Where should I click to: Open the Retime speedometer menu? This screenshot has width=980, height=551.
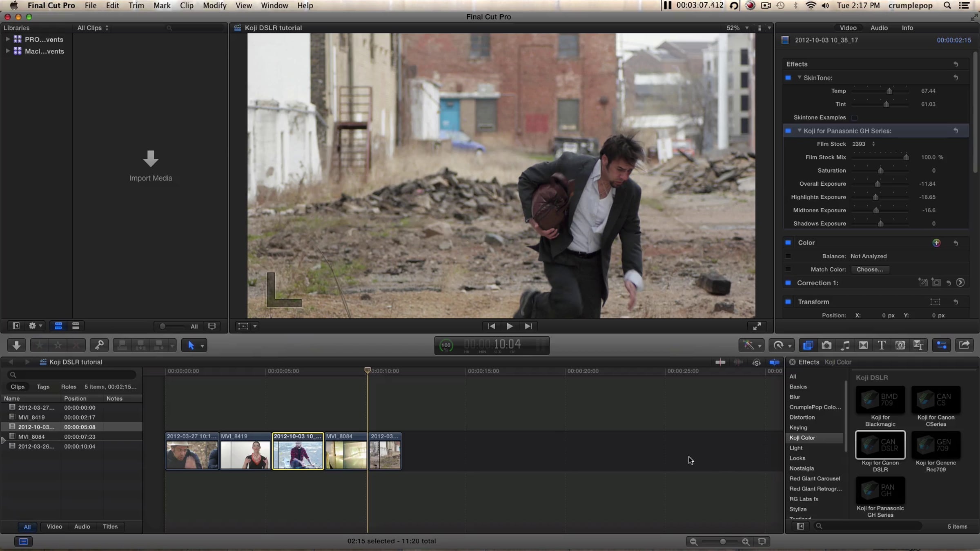781,345
